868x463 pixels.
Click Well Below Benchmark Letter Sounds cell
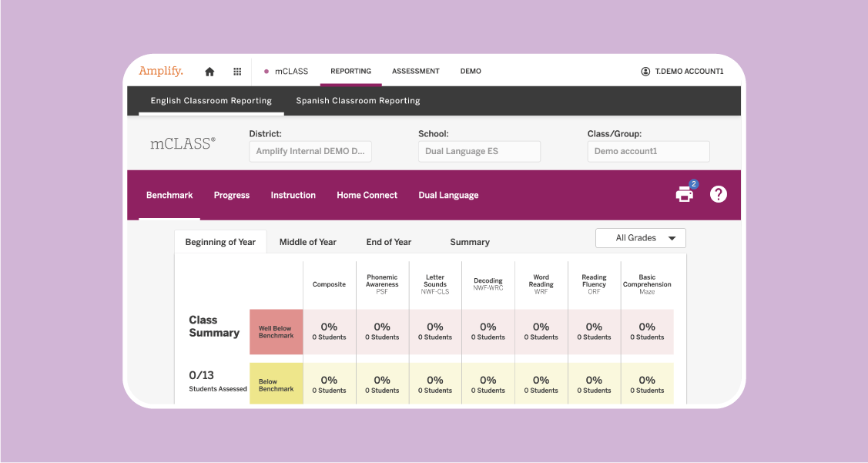(x=435, y=332)
